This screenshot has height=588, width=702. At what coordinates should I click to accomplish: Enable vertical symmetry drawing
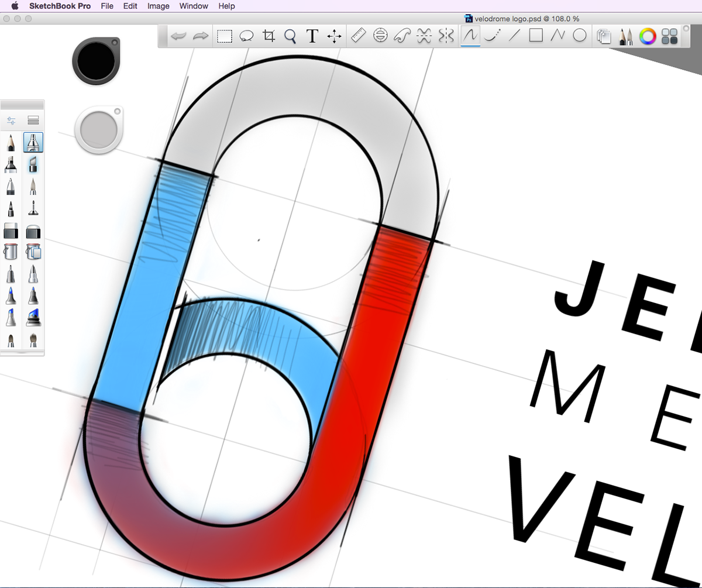click(x=446, y=36)
